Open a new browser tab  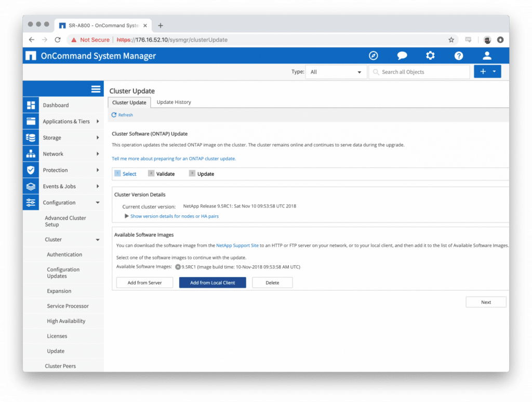[x=161, y=25]
